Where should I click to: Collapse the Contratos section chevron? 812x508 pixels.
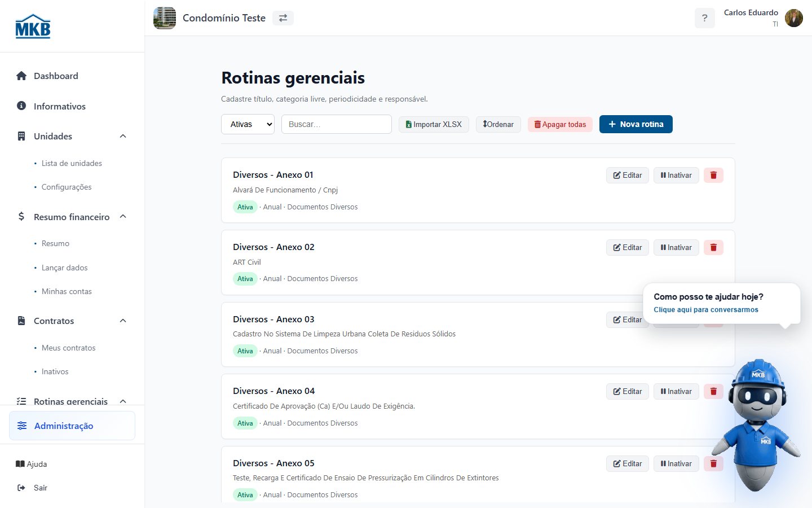pyautogui.click(x=123, y=321)
